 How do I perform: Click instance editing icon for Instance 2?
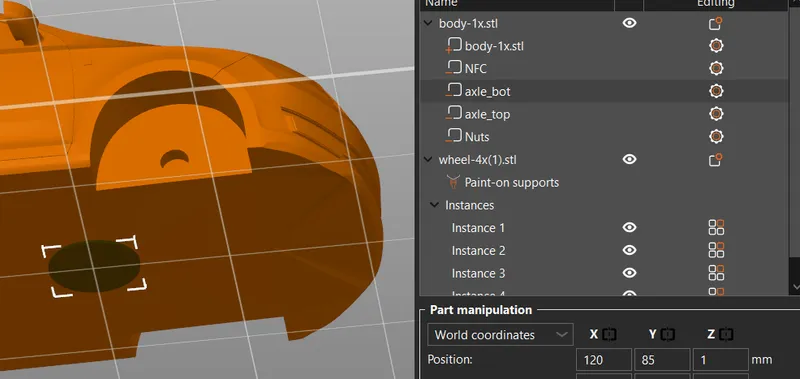(x=716, y=250)
